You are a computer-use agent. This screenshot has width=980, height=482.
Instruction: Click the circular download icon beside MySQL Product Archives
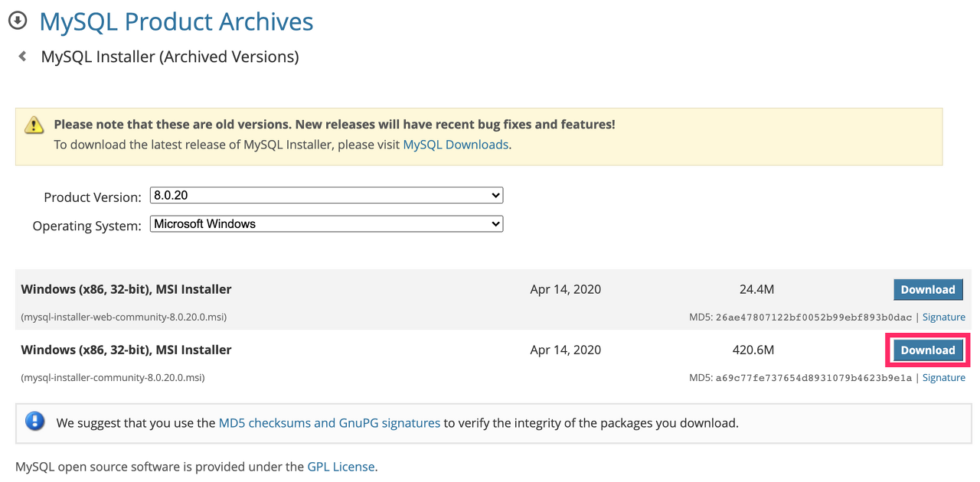coord(18,21)
